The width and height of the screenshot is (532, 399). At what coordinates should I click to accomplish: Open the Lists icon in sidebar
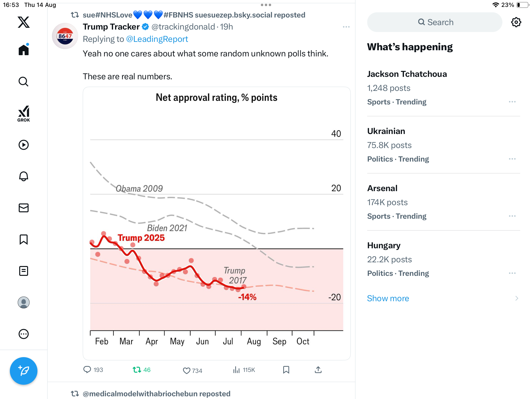(24, 271)
